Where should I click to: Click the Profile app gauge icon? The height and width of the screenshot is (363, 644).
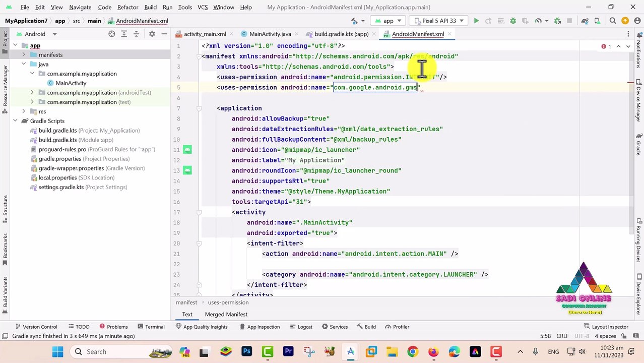(x=538, y=21)
